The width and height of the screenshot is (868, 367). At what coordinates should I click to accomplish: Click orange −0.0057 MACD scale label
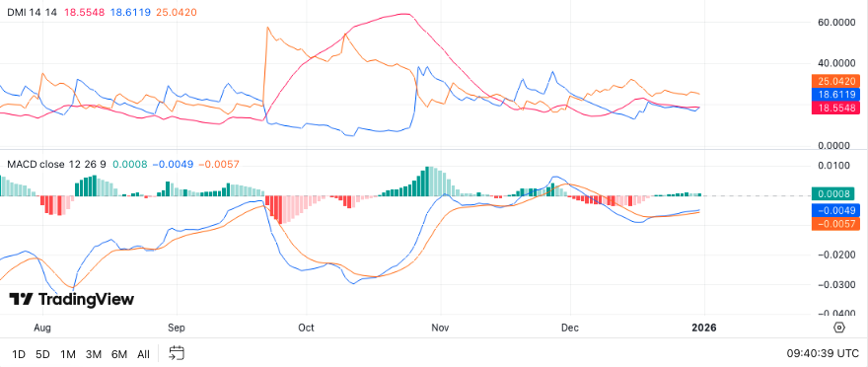pos(835,224)
